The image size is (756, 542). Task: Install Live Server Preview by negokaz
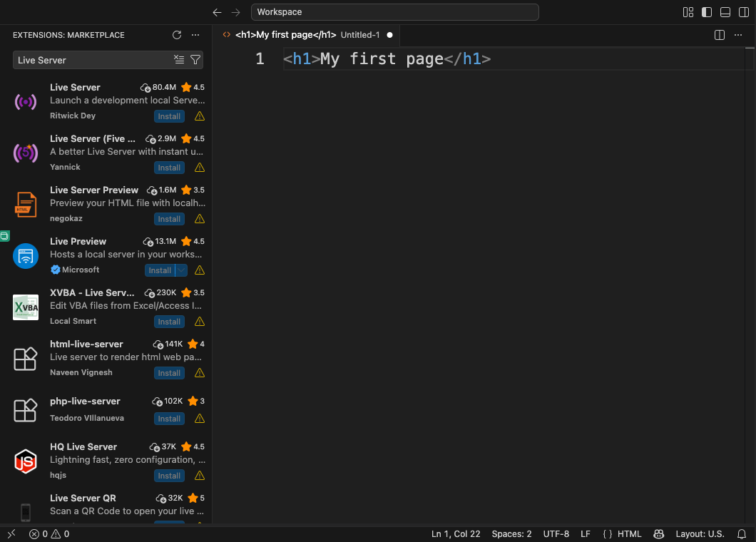(x=169, y=219)
